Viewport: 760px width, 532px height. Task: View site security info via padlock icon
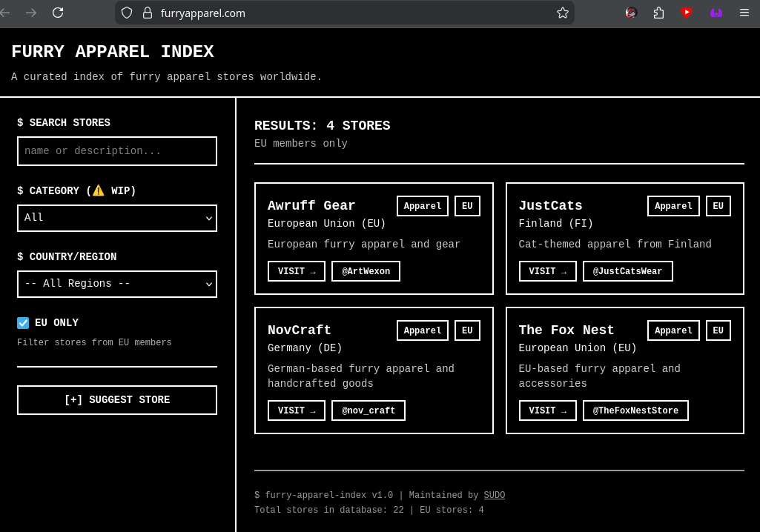point(148,13)
